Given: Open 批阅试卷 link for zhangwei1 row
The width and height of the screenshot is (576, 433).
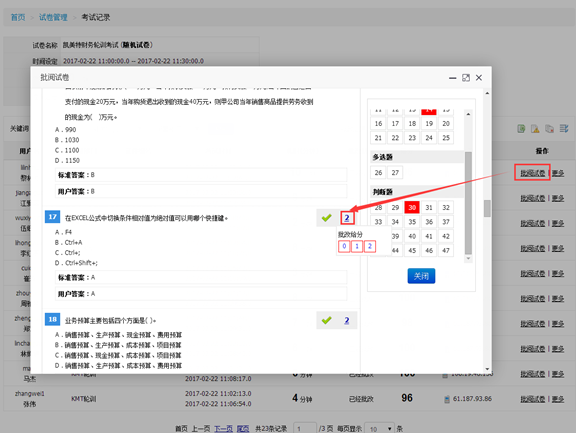Looking at the screenshot, I should pyautogui.click(x=533, y=399).
